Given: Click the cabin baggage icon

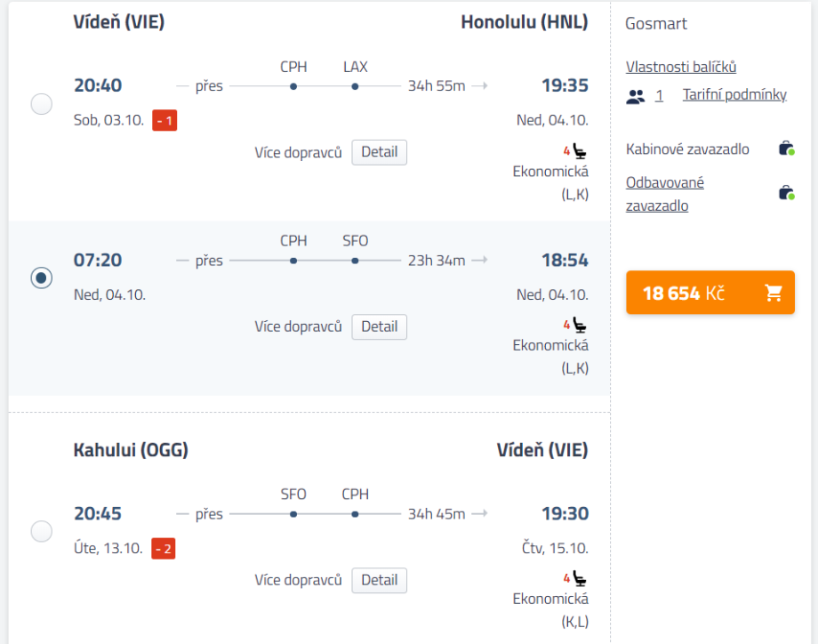Looking at the screenshot, I should coord(786,149).
